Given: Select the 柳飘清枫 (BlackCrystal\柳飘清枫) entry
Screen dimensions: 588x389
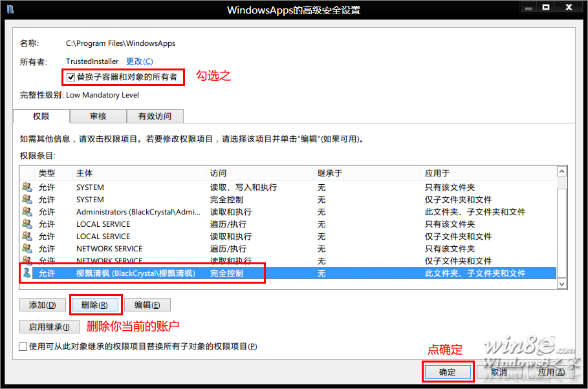Looking at the screenshot, I should point(288,273).
